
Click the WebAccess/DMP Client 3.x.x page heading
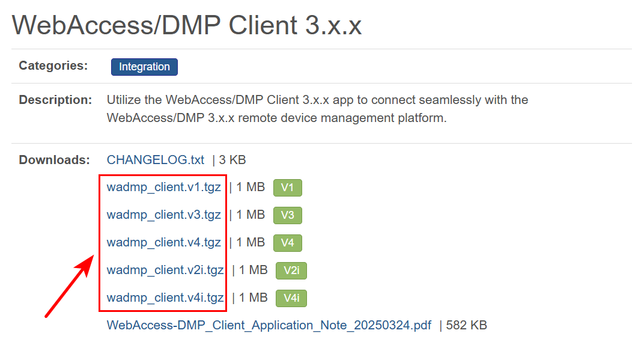[x=187, y=25]
